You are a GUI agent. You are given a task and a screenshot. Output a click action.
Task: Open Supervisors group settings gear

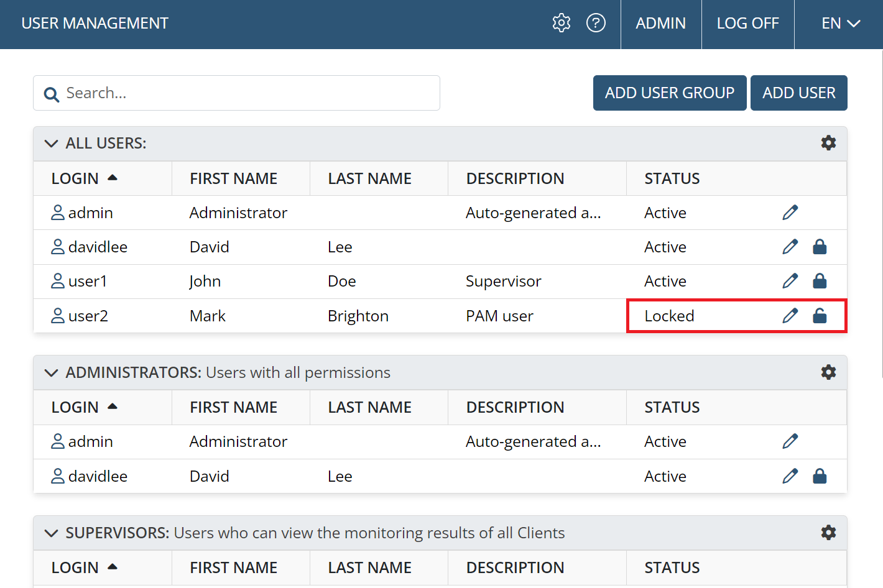click(x=828, y=533)
